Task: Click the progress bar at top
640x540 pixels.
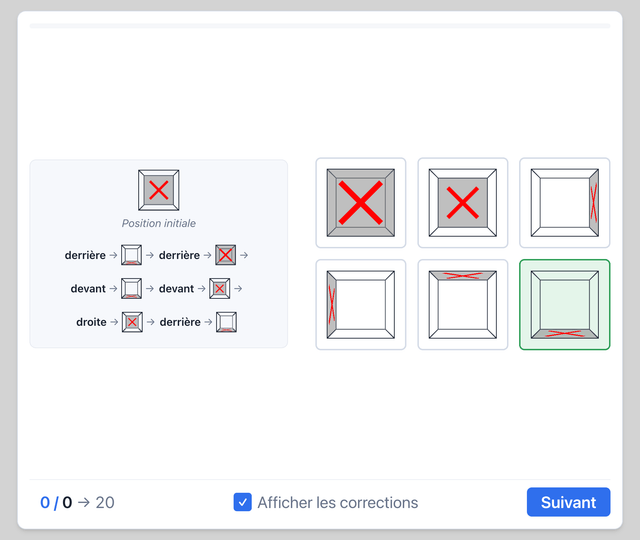Action: click(x=320, y=26)
